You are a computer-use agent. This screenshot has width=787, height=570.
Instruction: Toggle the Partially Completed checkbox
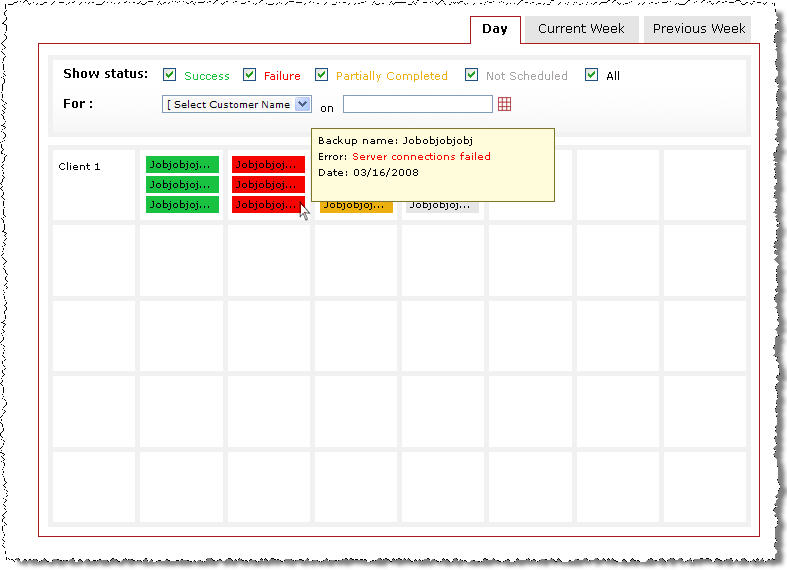[321, 75]
